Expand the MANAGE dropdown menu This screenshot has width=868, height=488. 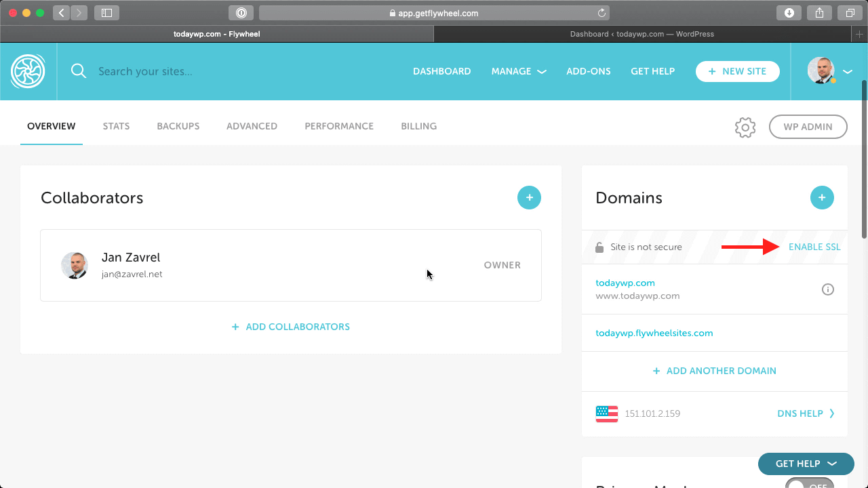tap(519, 71)
